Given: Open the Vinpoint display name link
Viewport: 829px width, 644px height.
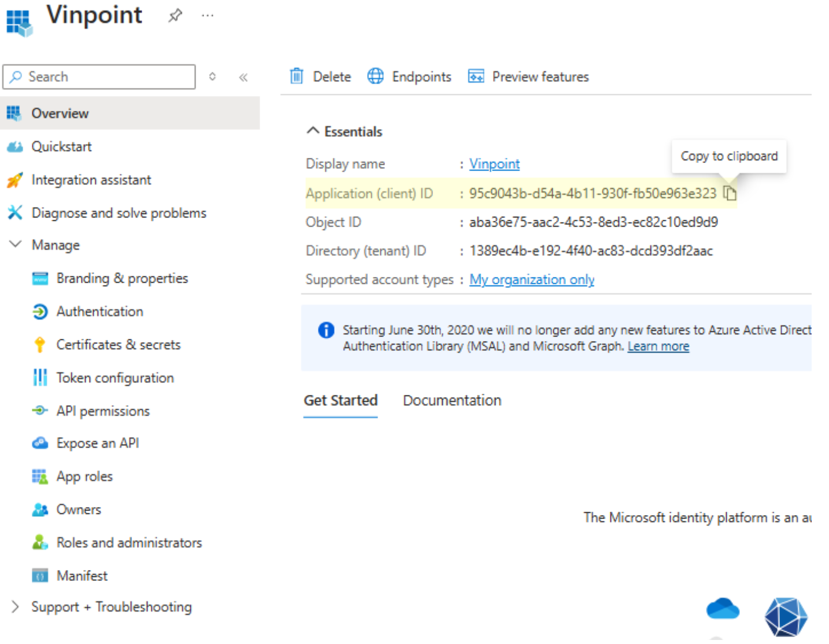Looking at the screenshot, I should (494, 164).
